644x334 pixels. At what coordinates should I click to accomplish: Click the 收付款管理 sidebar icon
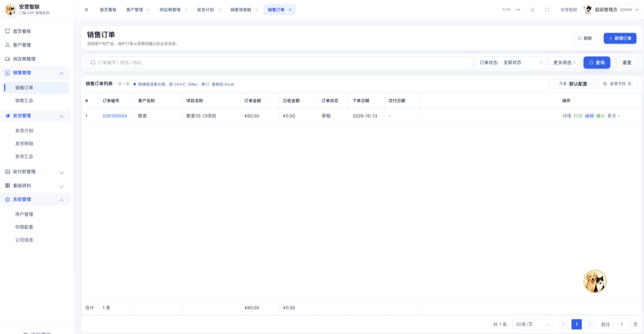coord(8,172)
